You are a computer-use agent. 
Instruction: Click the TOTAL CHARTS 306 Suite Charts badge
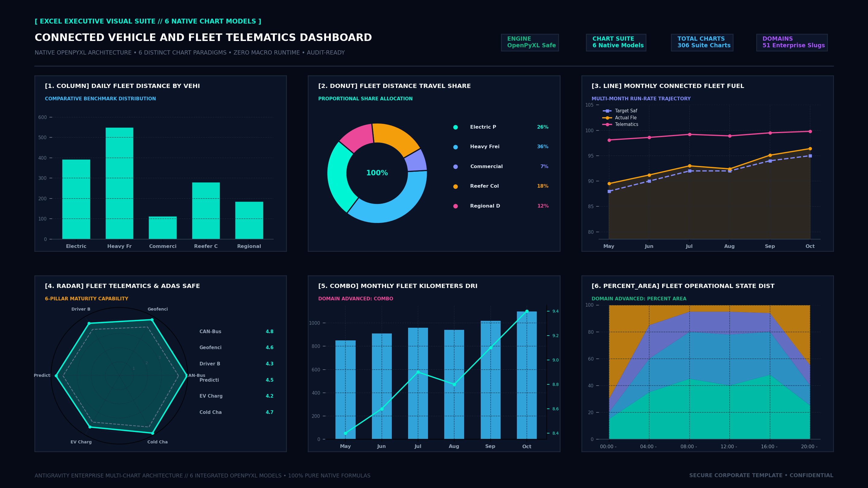pyautogui.click(x=702, y=42)
